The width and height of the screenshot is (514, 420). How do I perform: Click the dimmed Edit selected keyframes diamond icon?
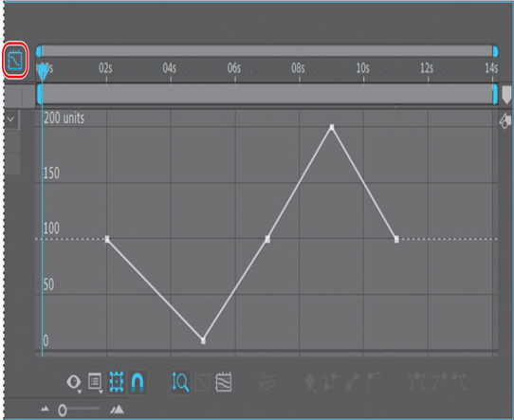[x=310, y=382]
